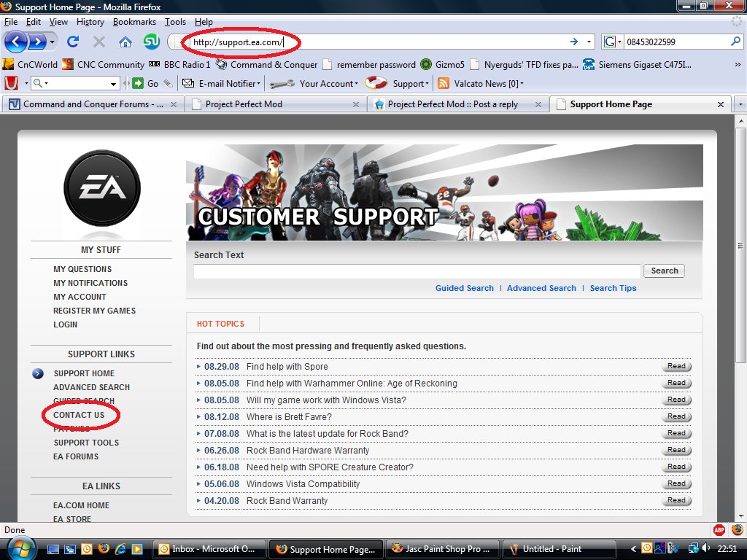Click in the Search Text input field
This screenshot has width=747, height=560.
point(417,271)
